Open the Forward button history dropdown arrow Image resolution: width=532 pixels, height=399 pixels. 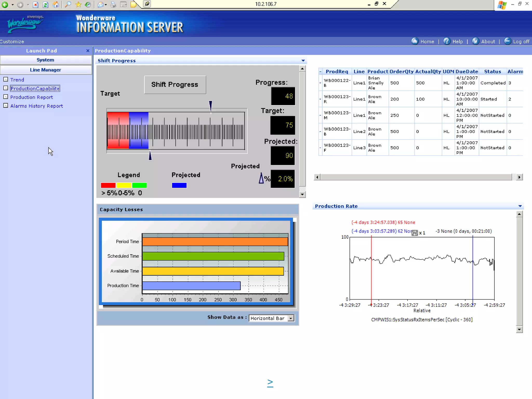tap(28, 5)
